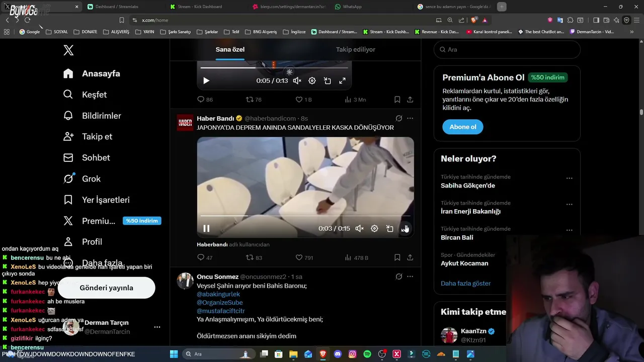Open more options for İran Enerji Bakanlığı trend
This screenshot has height=362, width=644.
[569, 205]
